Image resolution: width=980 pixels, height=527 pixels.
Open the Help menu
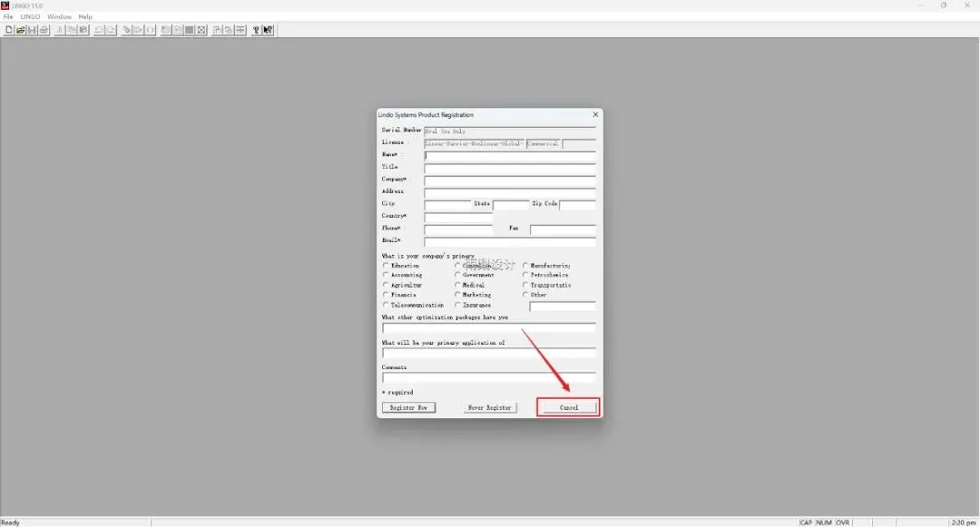click(85, 17)
